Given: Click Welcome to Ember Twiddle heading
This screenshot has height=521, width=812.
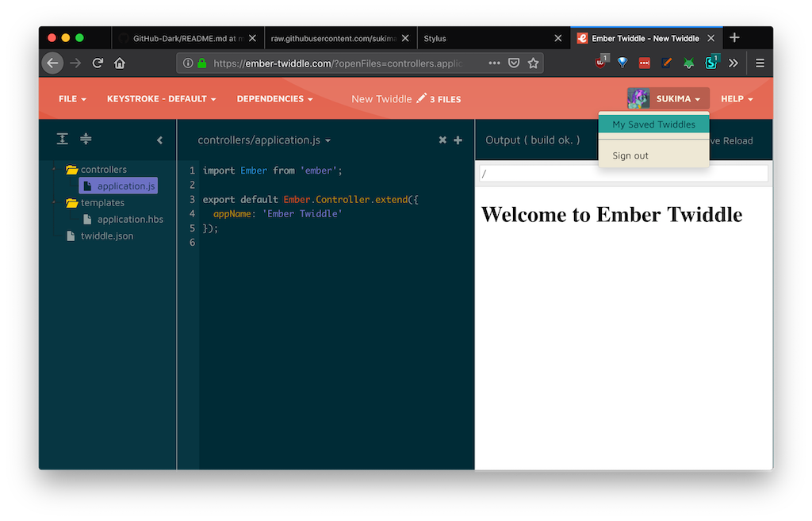Looking at the screenshot, I should pyautogui.click(x=611, y=215).
